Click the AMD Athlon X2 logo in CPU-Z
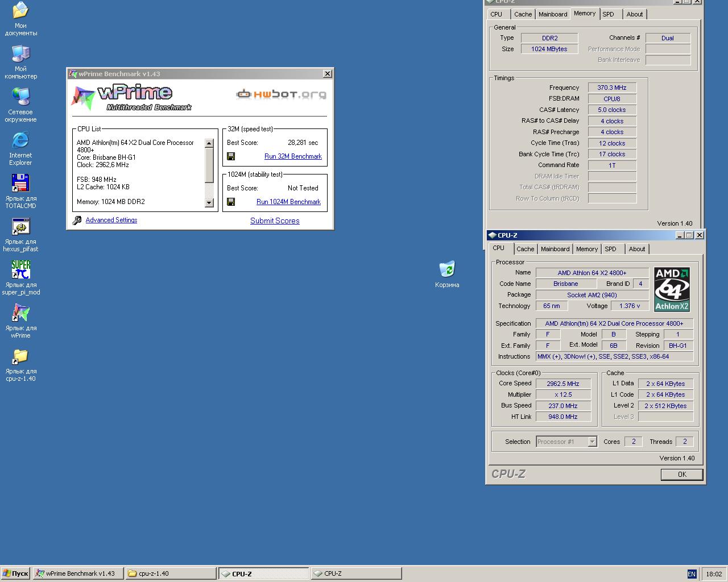The width and height of the screenshot is (728, 582). coord(672,289)
